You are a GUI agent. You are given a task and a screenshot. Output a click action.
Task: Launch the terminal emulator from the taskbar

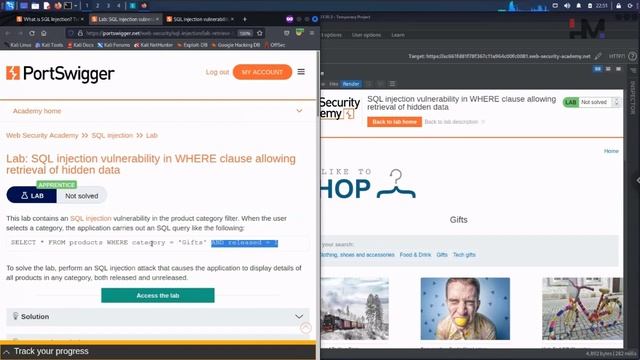68,6
